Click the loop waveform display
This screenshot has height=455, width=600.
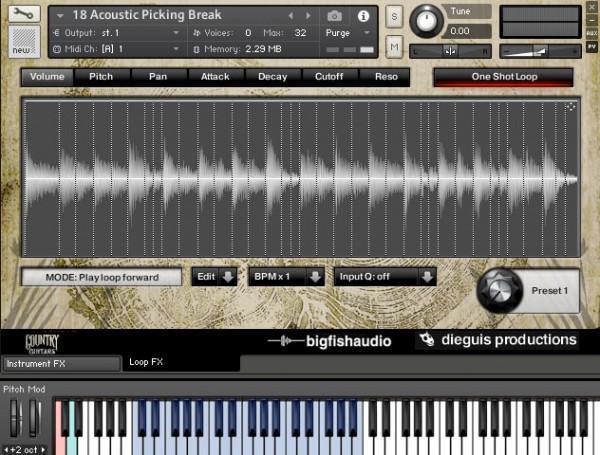click(300, 179)
